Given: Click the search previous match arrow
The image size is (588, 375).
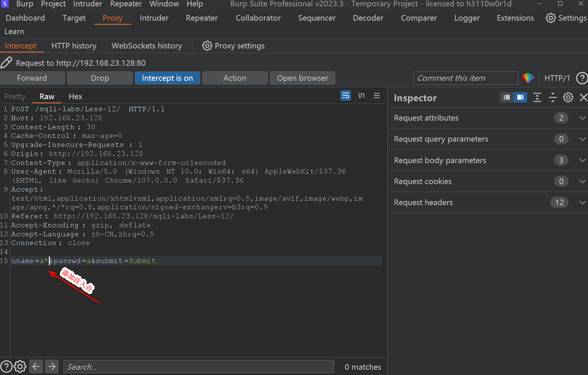Looking at the screenshot, I should [x=36, y=366].
